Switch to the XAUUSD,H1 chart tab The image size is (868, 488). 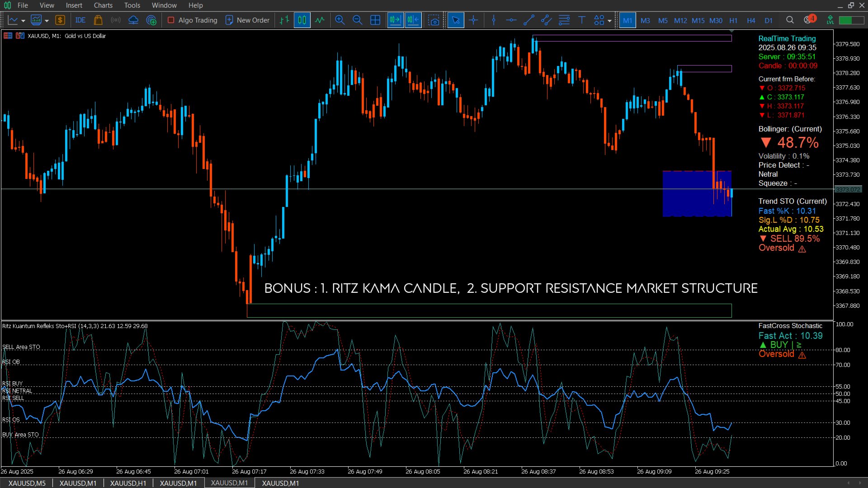coord(128,483)
